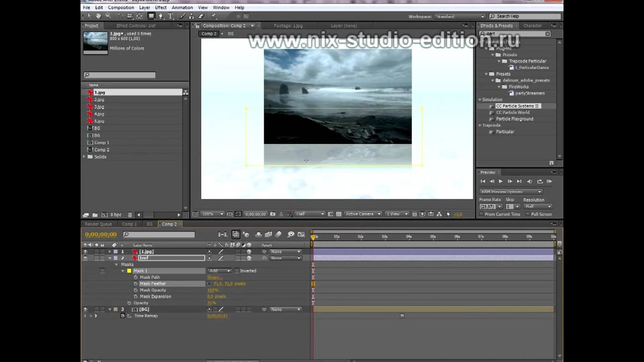The image size is (644, 362).
Task: Open the Workspace Standard dropdown
Action: coord(459,17)
